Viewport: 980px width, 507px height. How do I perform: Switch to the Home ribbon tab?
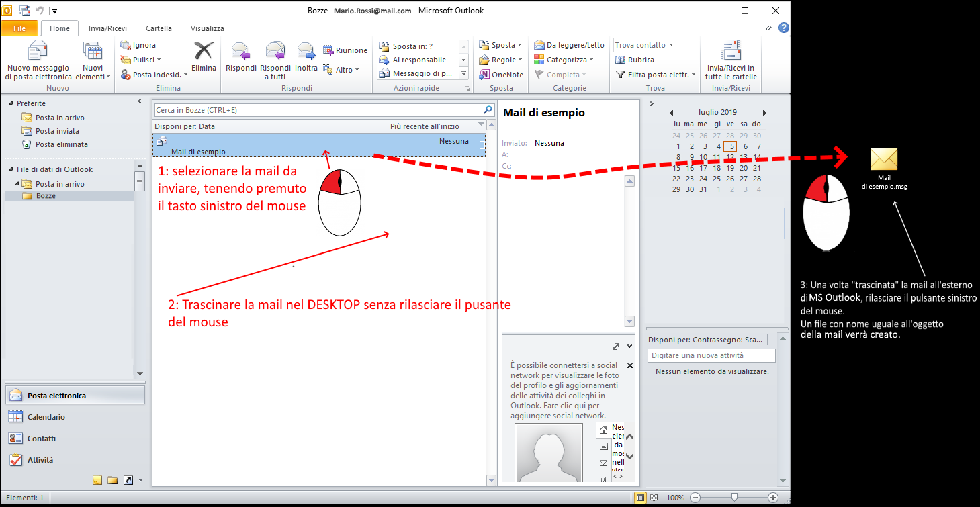click(x=60, y=28)
